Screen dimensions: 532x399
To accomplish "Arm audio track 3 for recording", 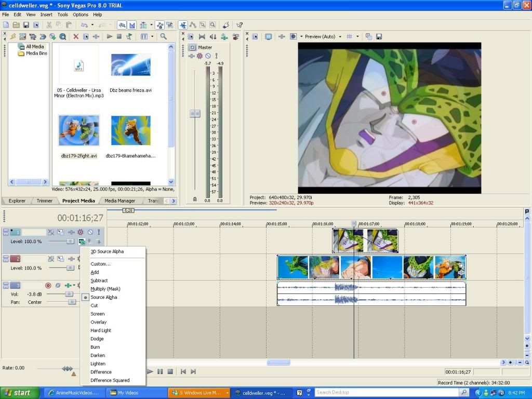I will 48,285.
